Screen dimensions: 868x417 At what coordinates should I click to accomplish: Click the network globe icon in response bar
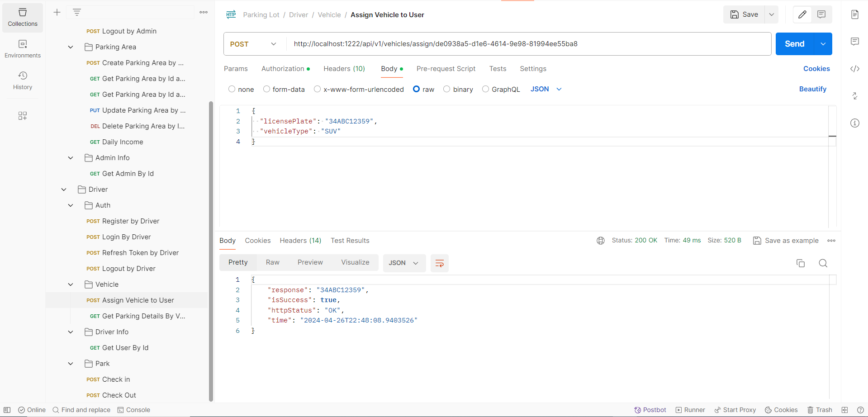(601, 241)
